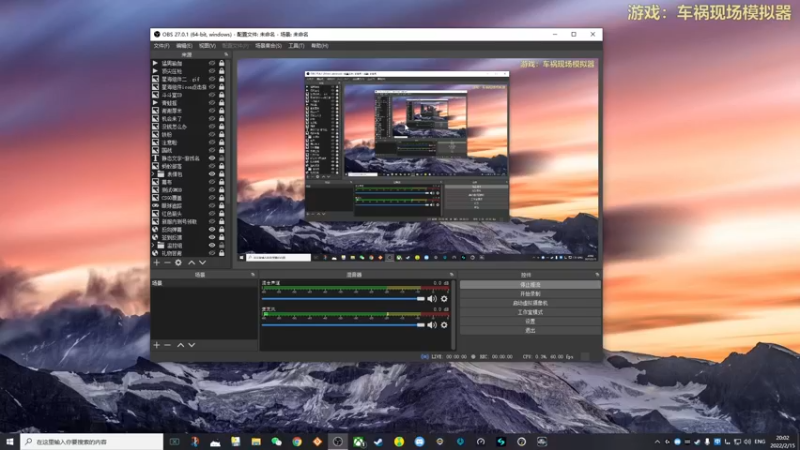Viewport: 800px width, 450px height.
Task: Add a new source with the plus icon under the 来源 list
Action: [x=157, y=263]
